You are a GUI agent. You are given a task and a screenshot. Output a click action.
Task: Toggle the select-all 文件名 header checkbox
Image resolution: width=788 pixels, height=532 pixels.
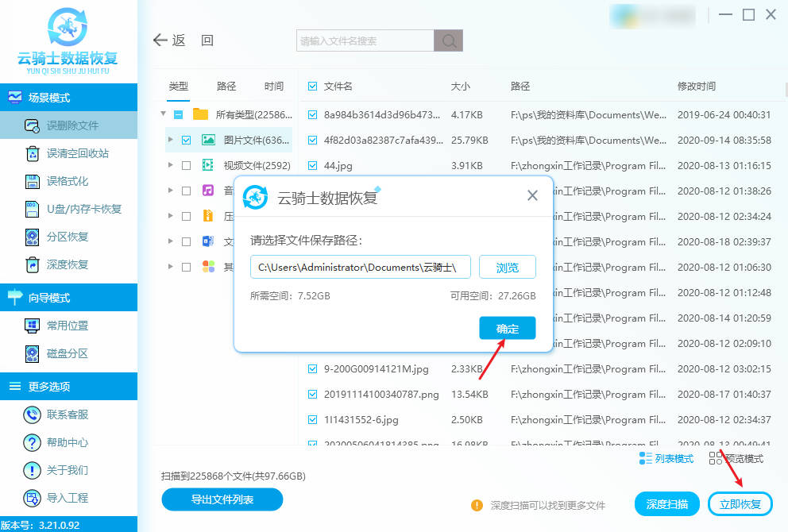click(x=312, y=86)
